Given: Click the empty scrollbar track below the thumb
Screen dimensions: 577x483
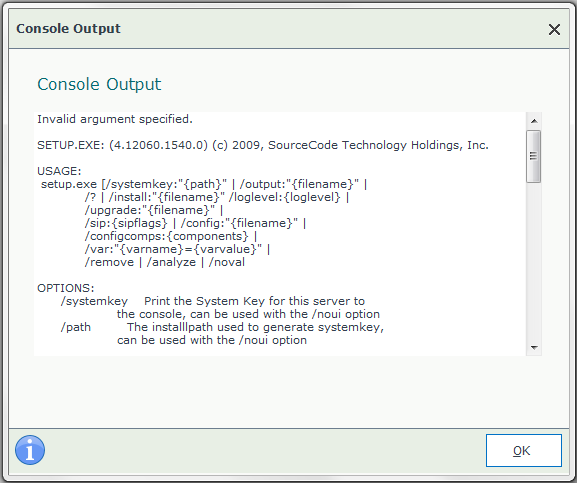Looking at the screenshot, I should (x=534, y=261).
